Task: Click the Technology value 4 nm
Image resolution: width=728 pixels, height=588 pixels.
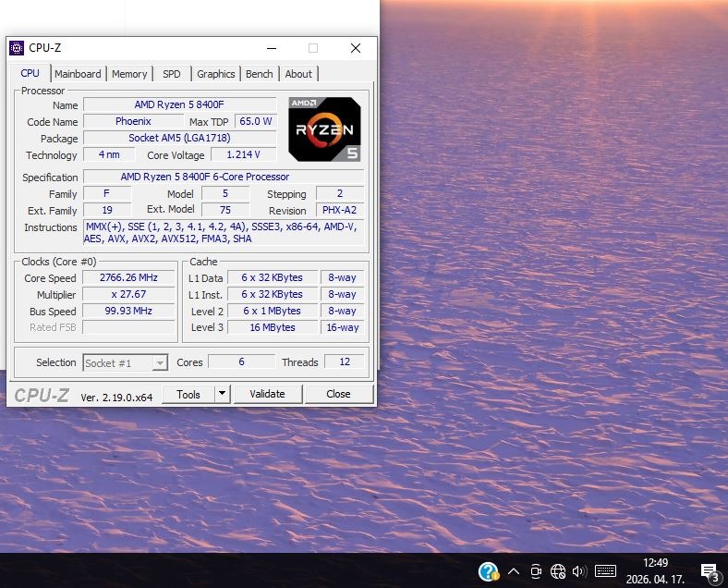Action: click(109, 154)
